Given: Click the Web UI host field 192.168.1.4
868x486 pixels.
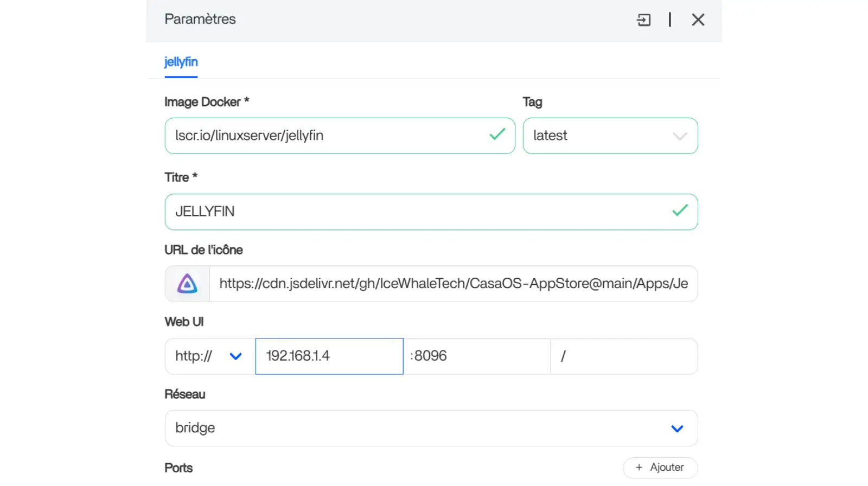Looking at the screenshot, I should coord(329,356).
